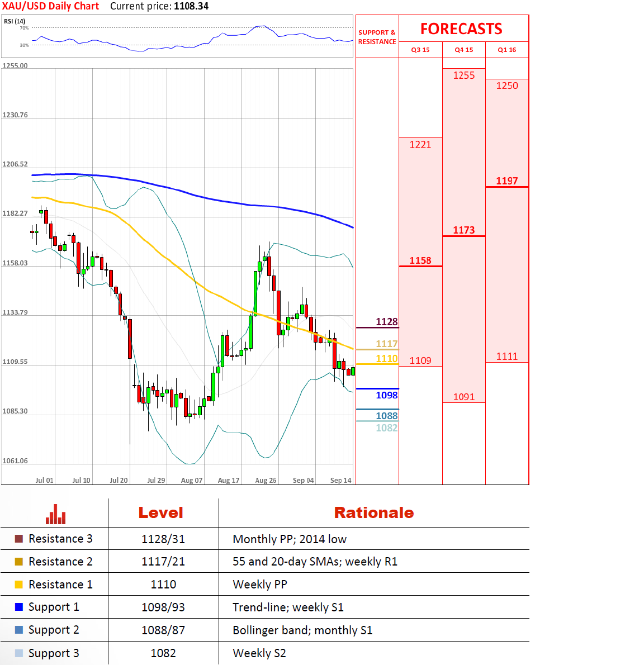644x665 pixels.
Task: Click the 'Weekly S2' rationale cell
Action: [x=259, y=653]
